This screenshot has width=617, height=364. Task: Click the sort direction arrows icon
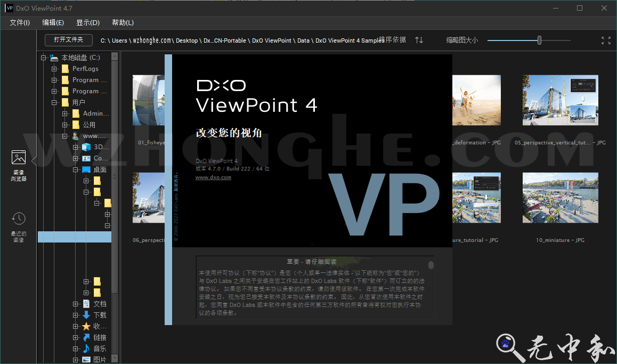(x=418, y=39)
